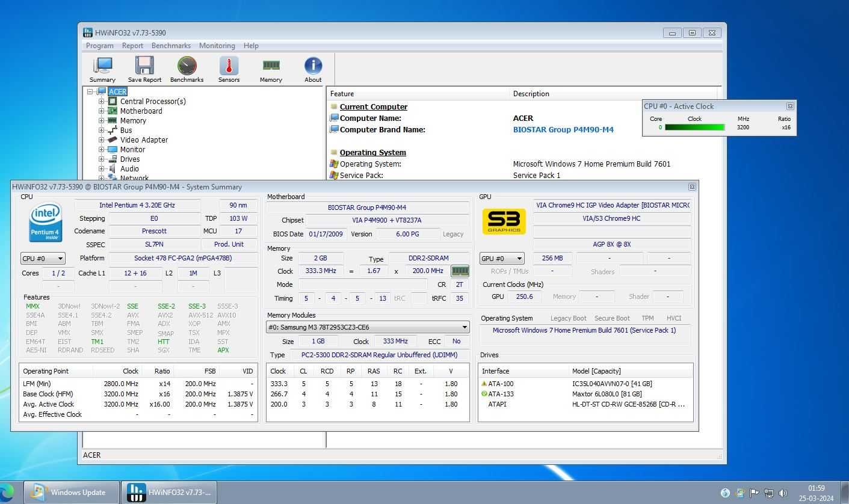Open the volume icon in system tray
The width and height of the screenshot is (849, 504).
pyautogui.click(x=783, y=493)
